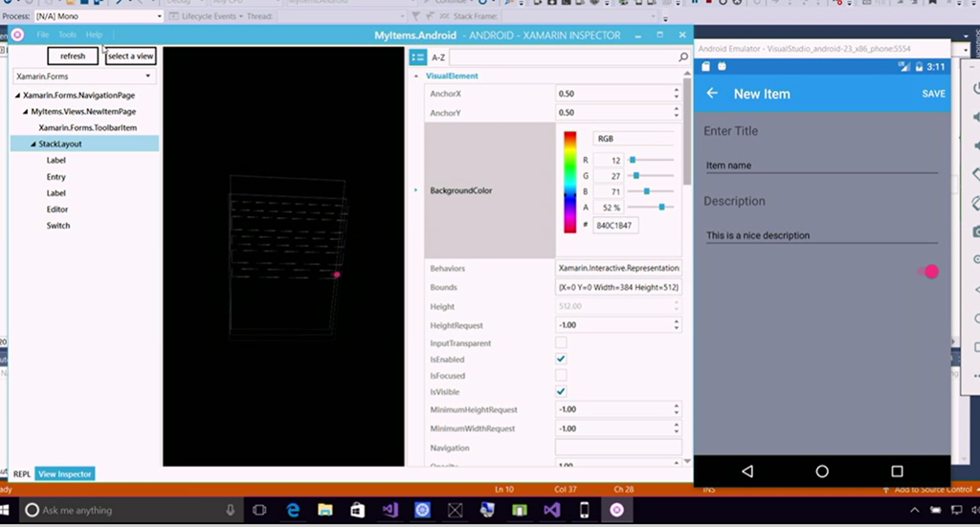Screen dimensions: 980x527
Task: Click the HeightRequest spinner arrows
Action: point(677,325)
